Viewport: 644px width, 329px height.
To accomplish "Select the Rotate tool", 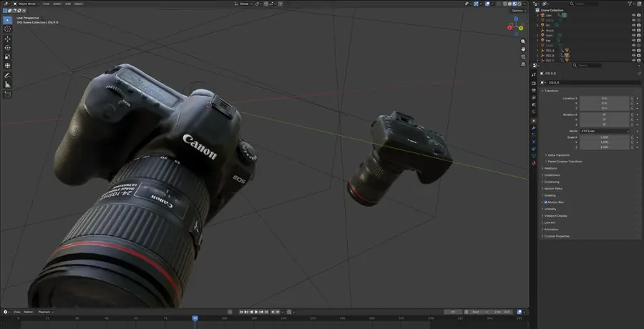I will pyautogui.click(x=7, y=48).
